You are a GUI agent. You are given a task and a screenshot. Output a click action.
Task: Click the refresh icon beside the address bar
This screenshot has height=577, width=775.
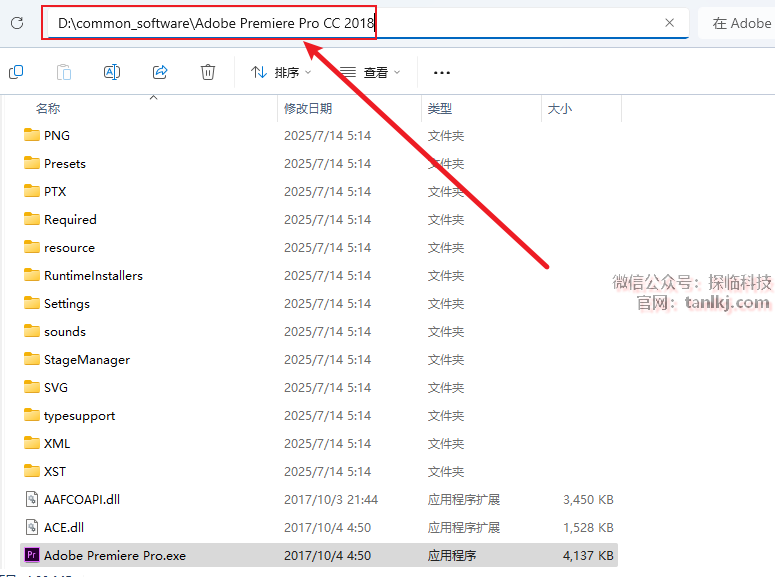pos(16,22)
